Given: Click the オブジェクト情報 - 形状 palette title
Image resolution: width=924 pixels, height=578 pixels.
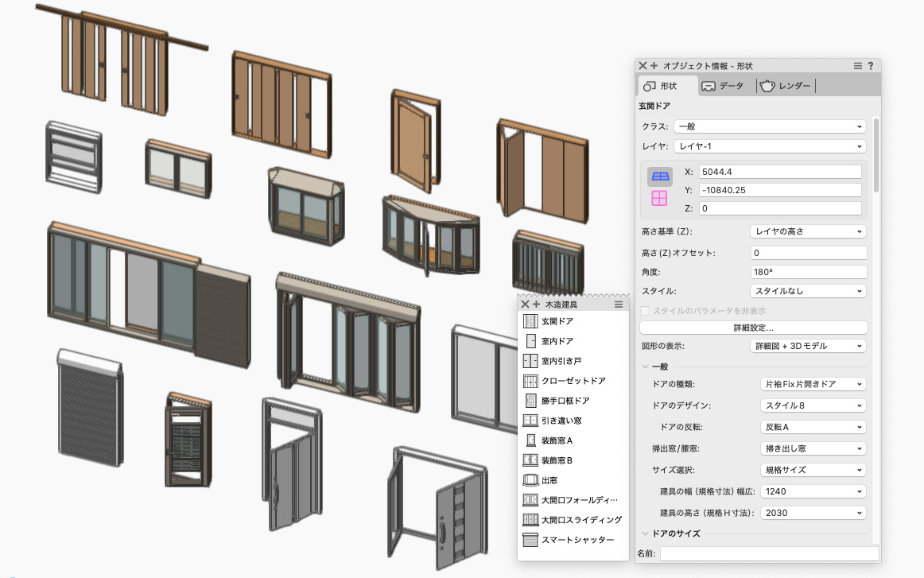Looking at the screenshot, I should click(x=708, y=66).
